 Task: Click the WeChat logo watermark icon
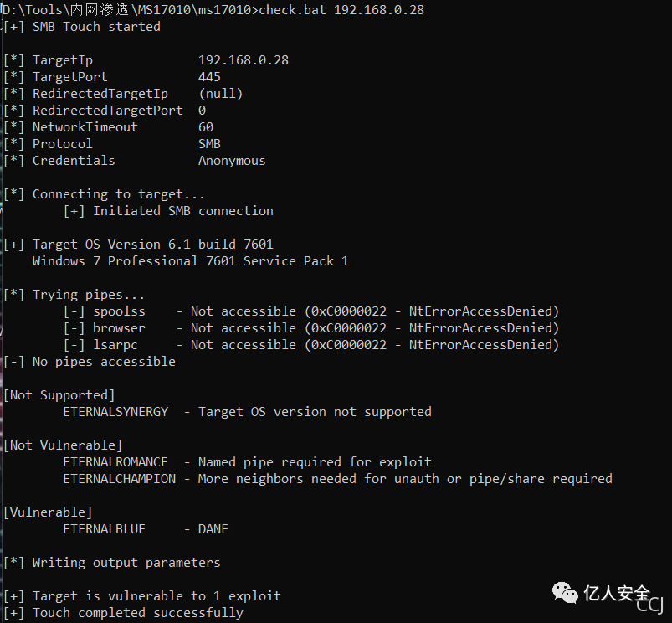(565, 593)
